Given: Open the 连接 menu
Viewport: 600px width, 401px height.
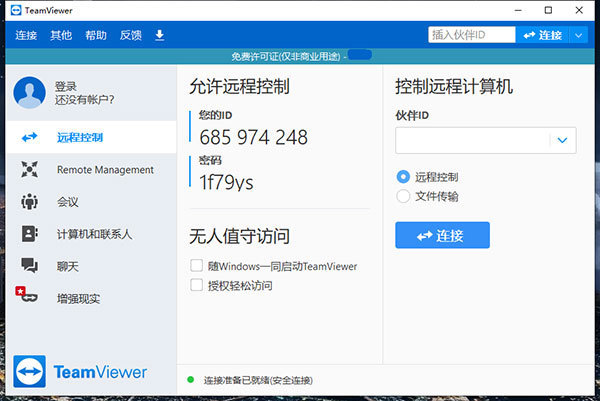Looking at the screenshot, I should (x=26, y=35).
